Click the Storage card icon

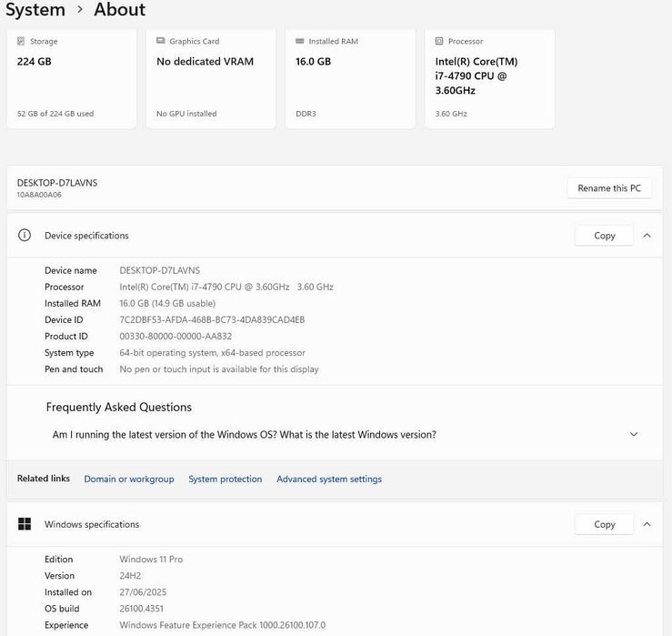click(22, 42)
